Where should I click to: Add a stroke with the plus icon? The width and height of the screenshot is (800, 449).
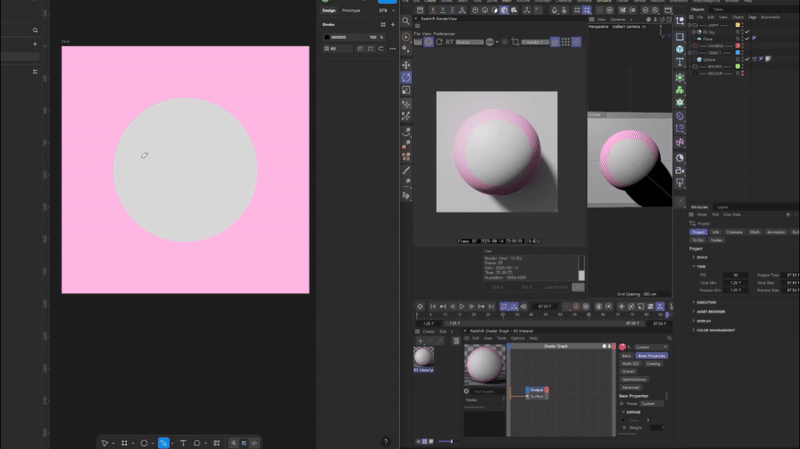point(393,24)
